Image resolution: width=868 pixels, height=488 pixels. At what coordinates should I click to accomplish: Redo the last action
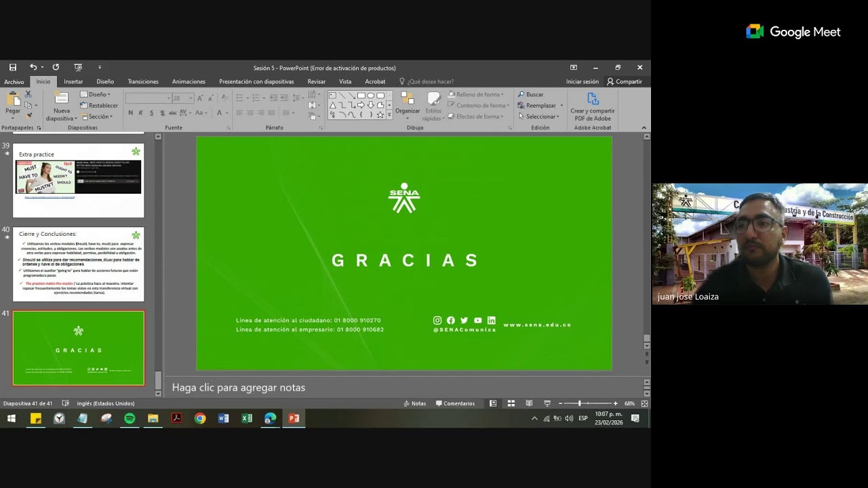pos(56,68)
